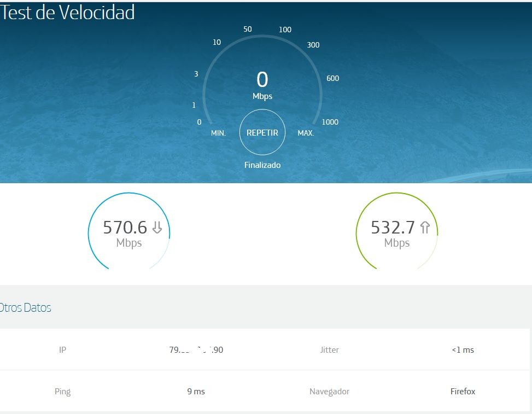This screenshot has width=532, height=414.
Task: Expand the Navegador row showing Firefox
Action: (329, 391)
